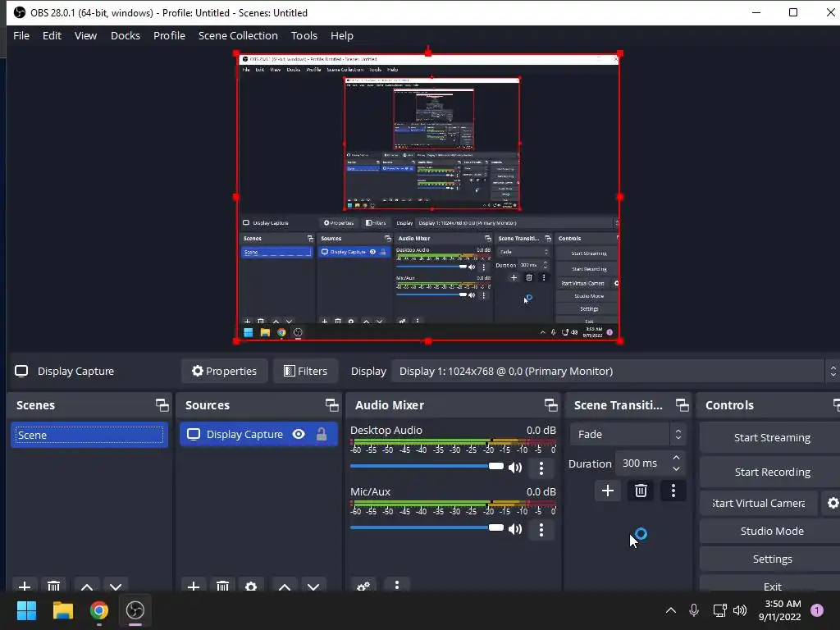Add a scene transition with plus
840x630 pixels.
[608, 491]
